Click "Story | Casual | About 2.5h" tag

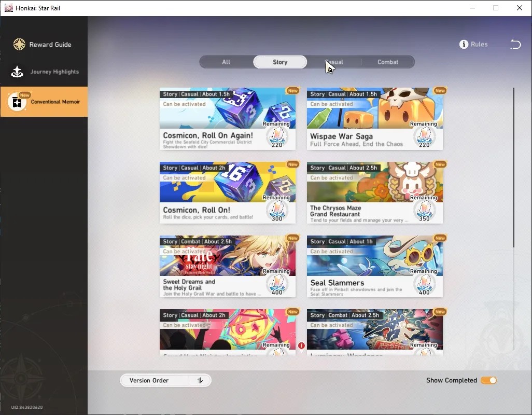click(343, 168)
